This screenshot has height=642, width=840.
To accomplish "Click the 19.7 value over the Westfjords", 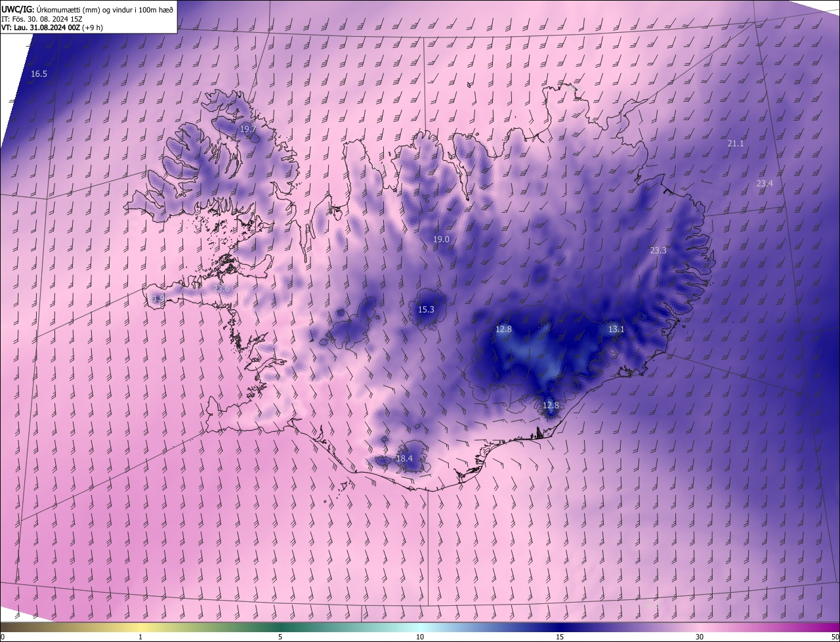I will pos(248,129).
